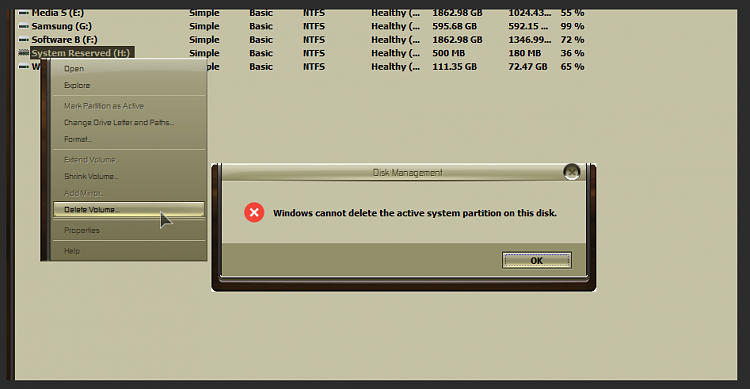Choose Format from the context menu

(78, 139)
